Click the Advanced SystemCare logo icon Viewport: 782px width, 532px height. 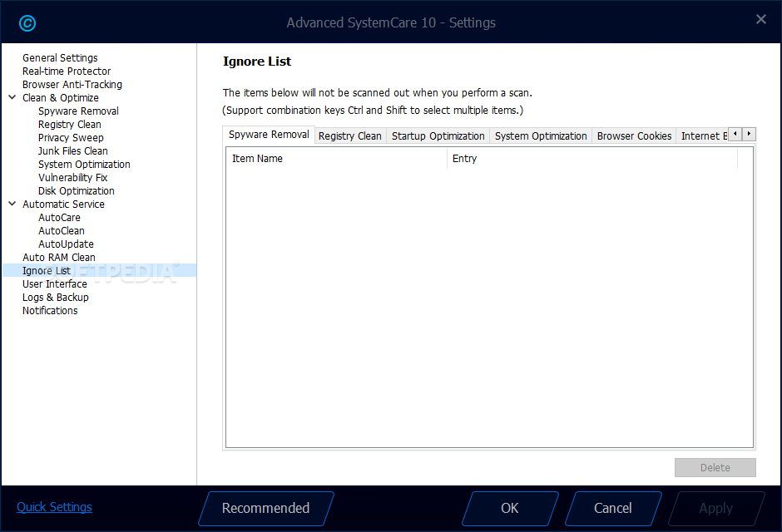27,23
